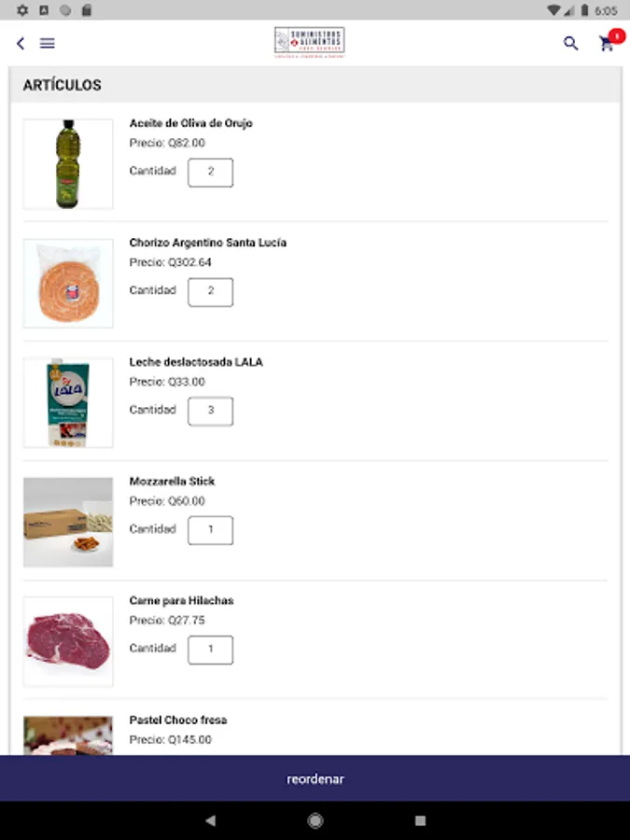Open the Mozzarella Stick product image
630x840 pixels.
[68, 523]
